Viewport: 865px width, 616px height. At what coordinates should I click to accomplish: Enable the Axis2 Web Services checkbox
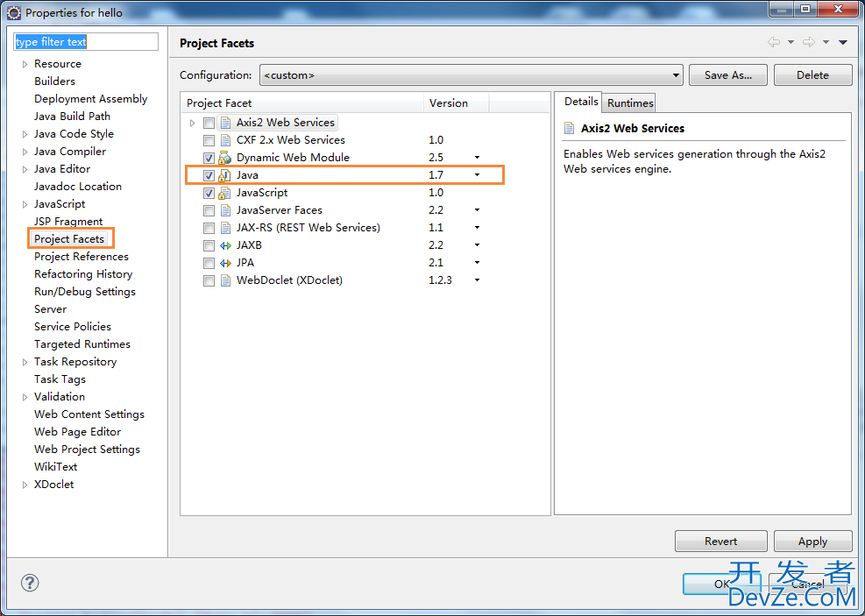tap(209, 123)
